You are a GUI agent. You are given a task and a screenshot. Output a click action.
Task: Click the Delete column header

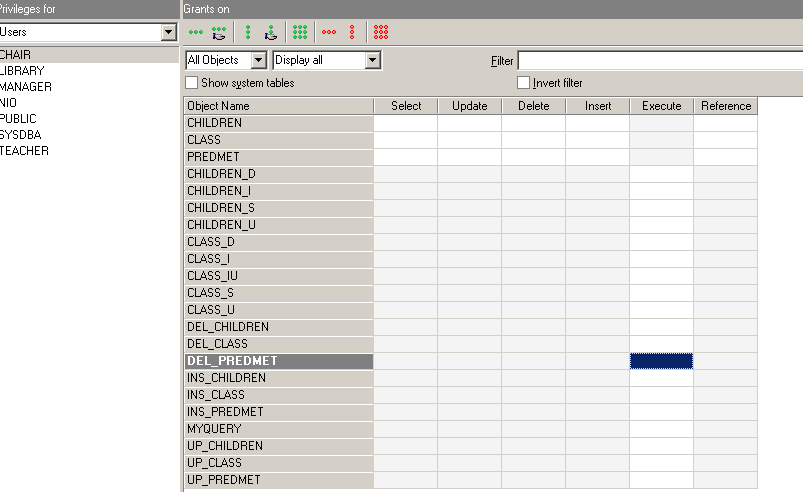tap(534, 106)
